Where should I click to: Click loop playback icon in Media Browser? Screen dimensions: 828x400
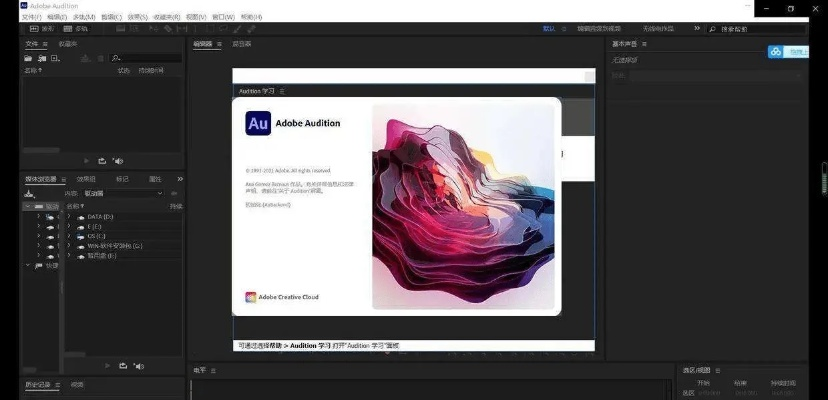(123, 365)
